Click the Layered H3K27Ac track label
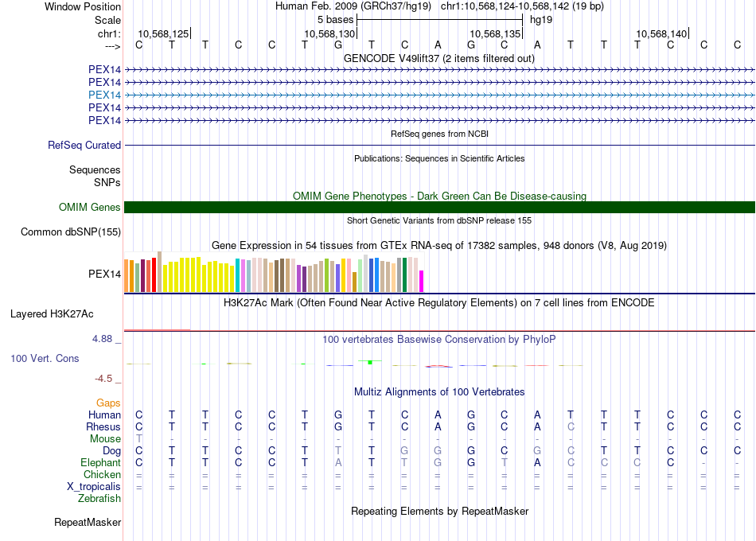Screen dimensions: 756x541 click(52, 313)
